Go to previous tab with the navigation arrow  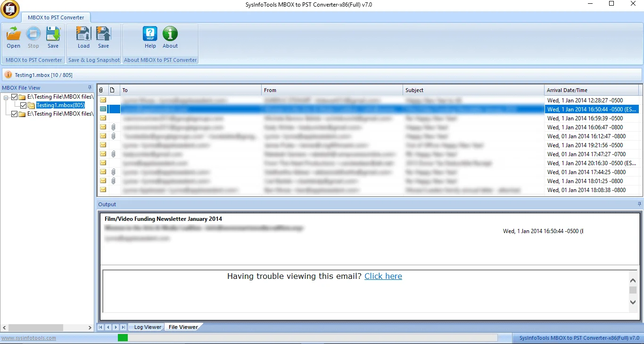(x=108, y=327)
